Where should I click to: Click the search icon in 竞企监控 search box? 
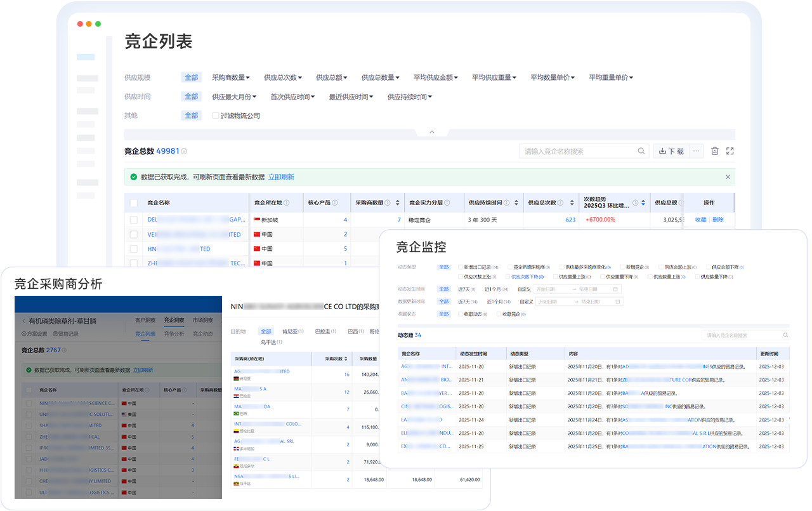pyautogui.click(x=785, y=335)
